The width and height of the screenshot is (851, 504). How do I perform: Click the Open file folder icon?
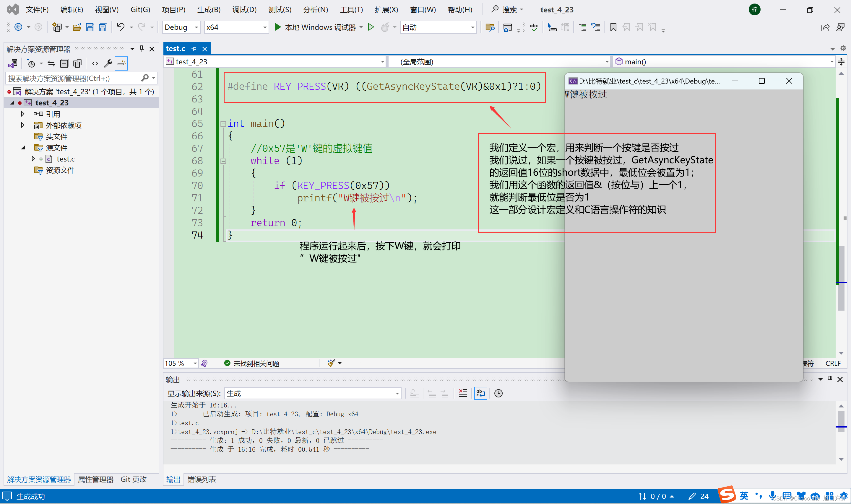pyautogui.click(x=77, y=27)
